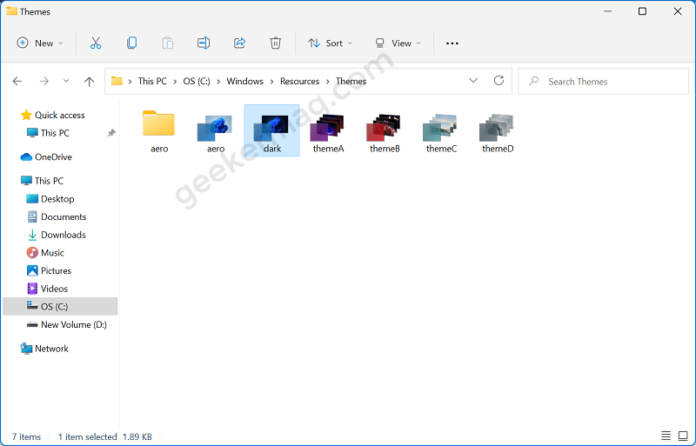The image size is (696, 446).
Task: Open Network in navigation pane
Action: click(44, 348)
